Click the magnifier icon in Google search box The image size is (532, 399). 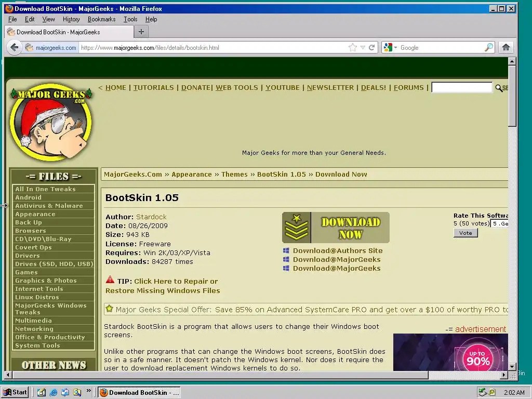tap(488, 47)
